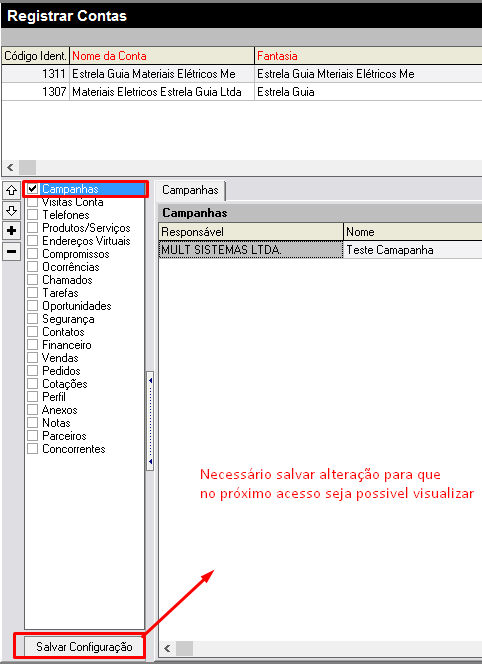Click left scroll arrow under Campanhas grid
The height and width of the screenshot is (664, 482).
[x=167, y=648]
